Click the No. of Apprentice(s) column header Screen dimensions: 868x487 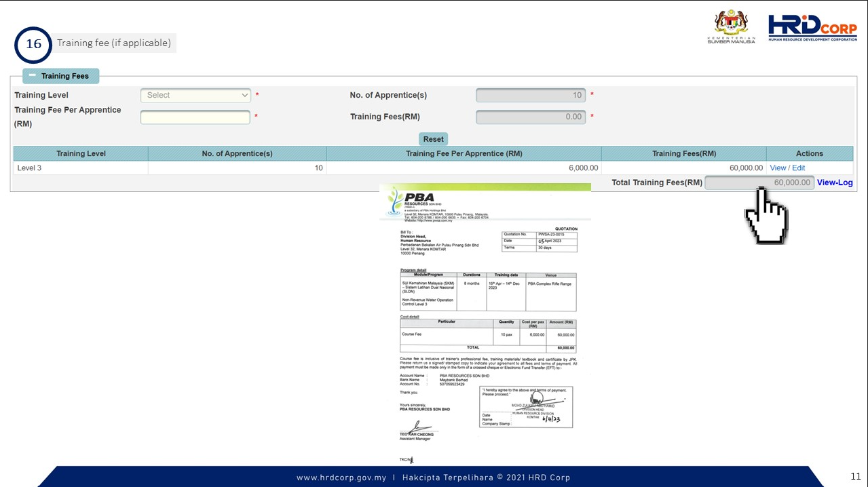tap(237, 153)
